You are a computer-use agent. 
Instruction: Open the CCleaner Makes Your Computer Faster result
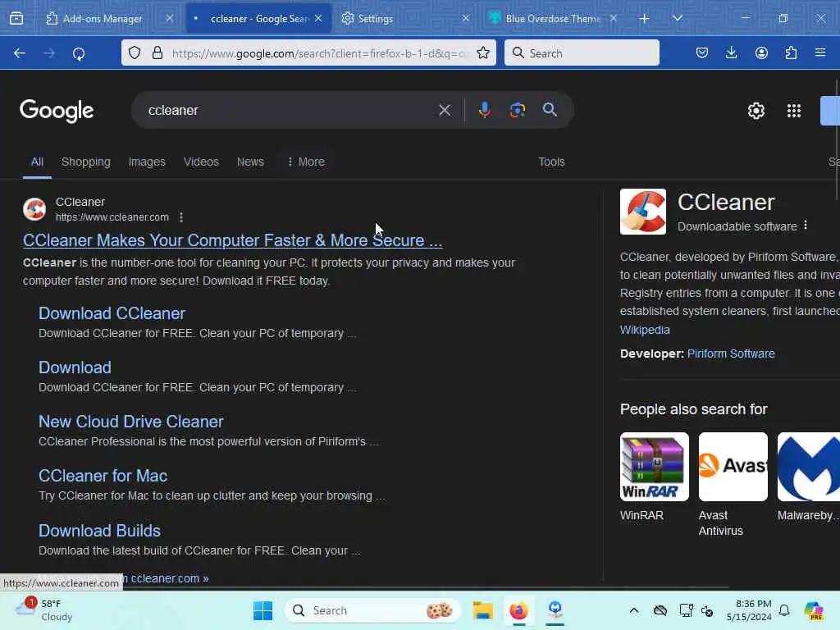click(232, 240)
